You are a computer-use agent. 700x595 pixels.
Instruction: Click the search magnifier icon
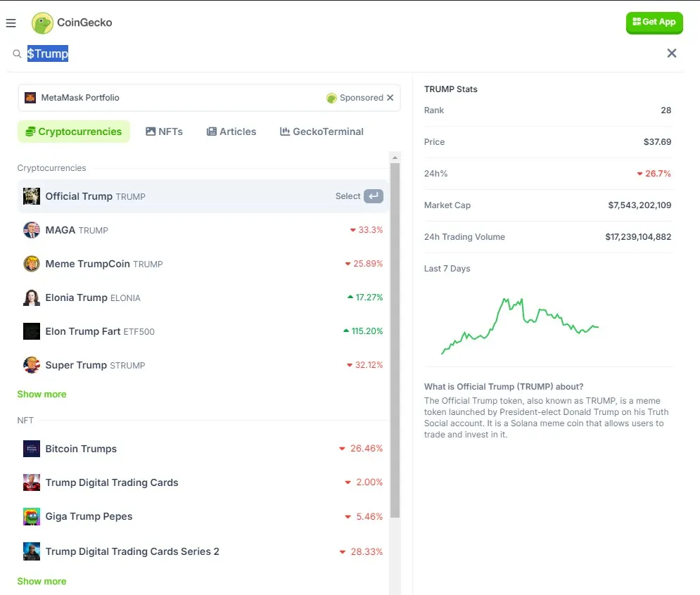coord(17,54)
